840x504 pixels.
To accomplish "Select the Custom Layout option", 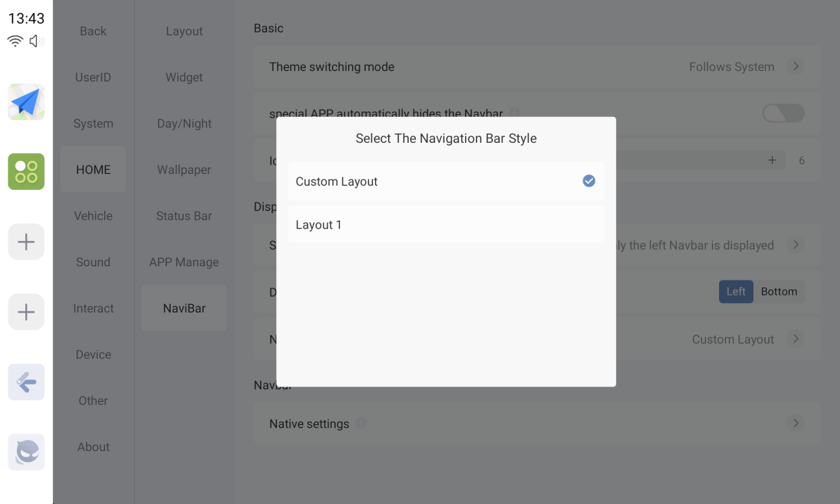I will [x=446, y=182].
